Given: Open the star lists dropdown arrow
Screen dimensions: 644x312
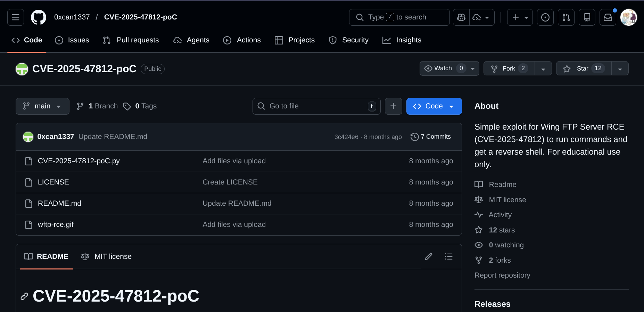Looking at the screenshot, I should point(620,69).
